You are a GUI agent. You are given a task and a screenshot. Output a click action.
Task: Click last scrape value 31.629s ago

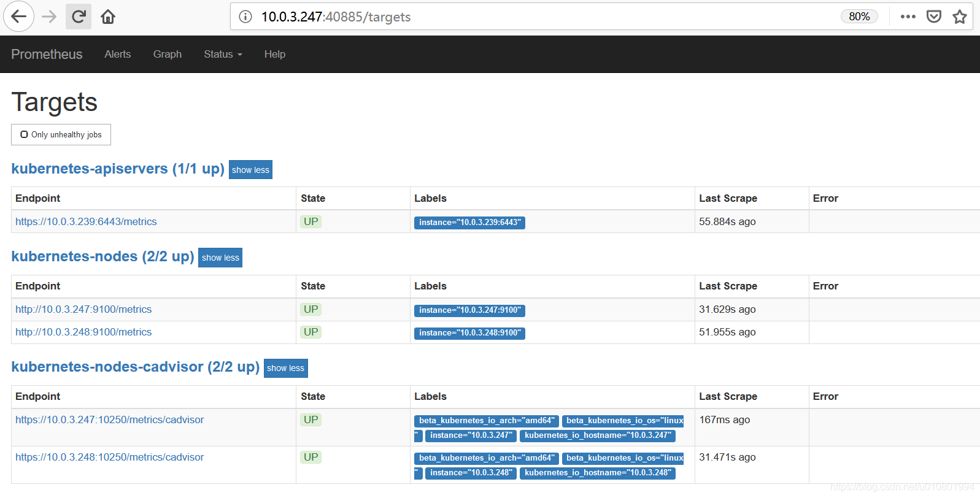pos(727,309)
